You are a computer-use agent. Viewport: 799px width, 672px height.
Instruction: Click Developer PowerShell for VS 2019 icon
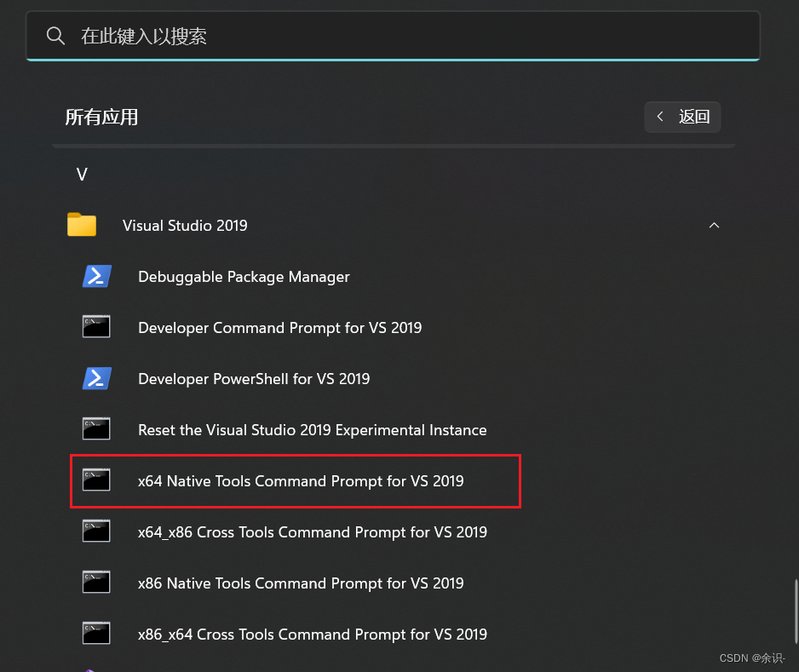coord(97,378)
